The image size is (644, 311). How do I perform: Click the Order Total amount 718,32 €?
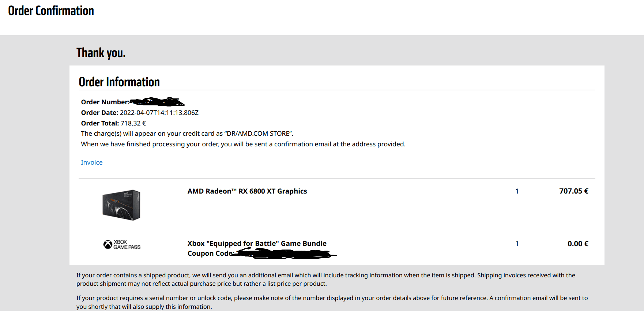point(133,123)
